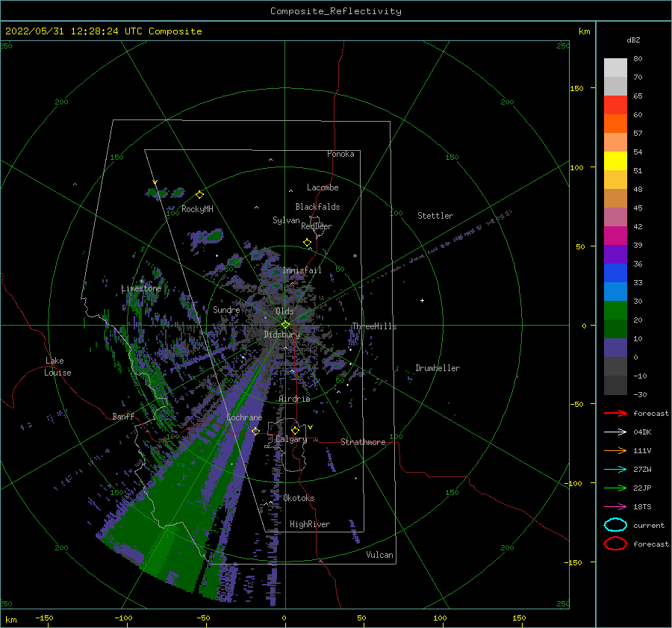Viewport: 672px width, 628px height.
Task: Click the white 04DK arrow icon
Action: pyautogui.click(x=615, y=432)
